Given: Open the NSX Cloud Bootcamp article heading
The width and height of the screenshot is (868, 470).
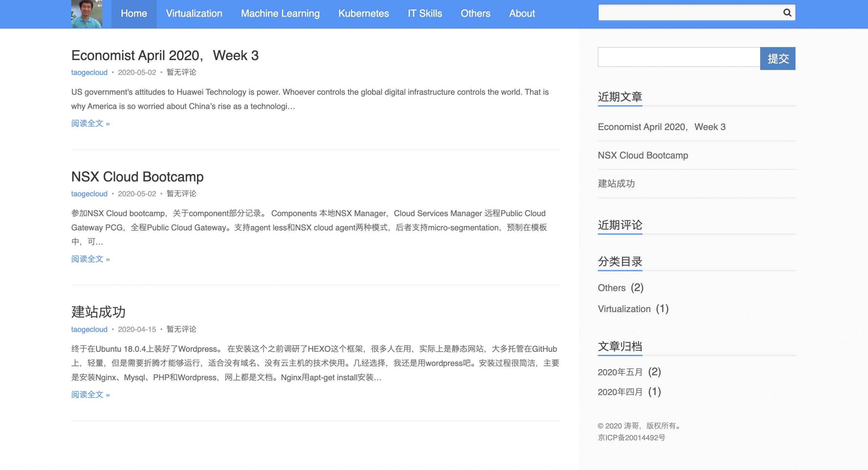Looking at the screenshot, I should tap(137, 177).
